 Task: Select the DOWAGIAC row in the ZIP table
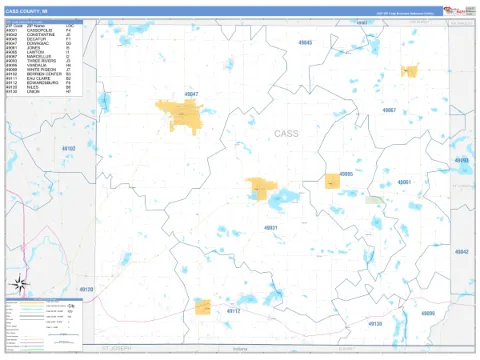point(39,43)
